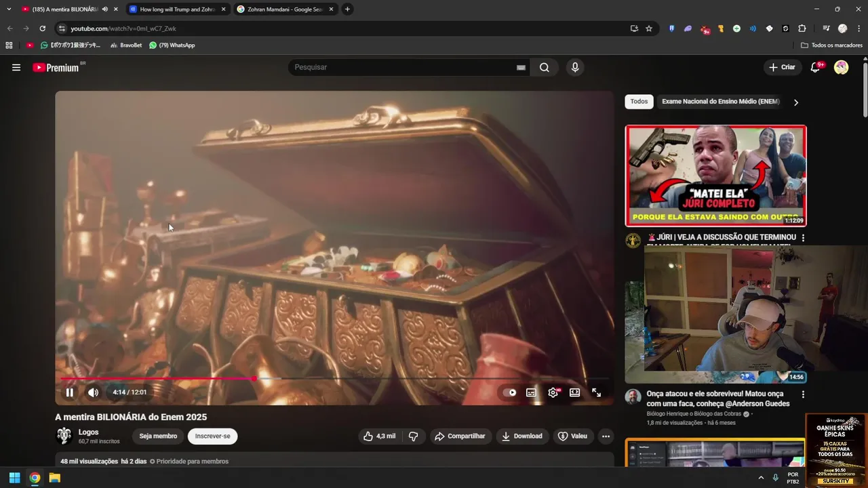Like the video with 4,3 mil

(380, 436)
